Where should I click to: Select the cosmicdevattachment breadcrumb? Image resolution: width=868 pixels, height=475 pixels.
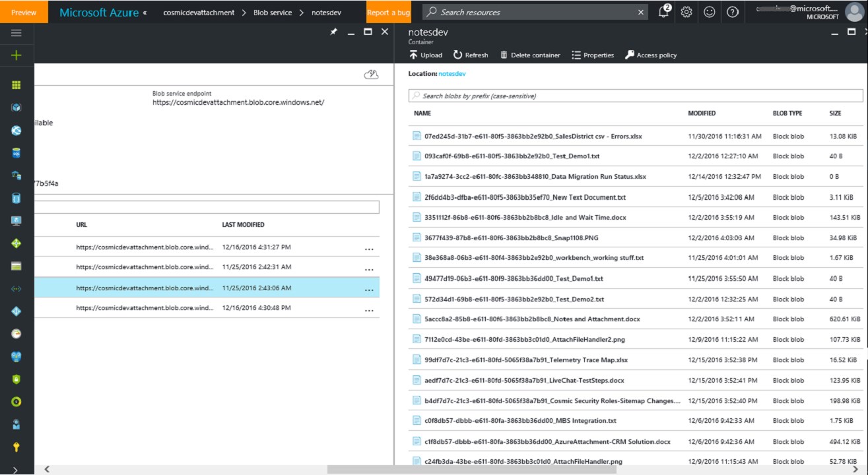tap(199, 13)
